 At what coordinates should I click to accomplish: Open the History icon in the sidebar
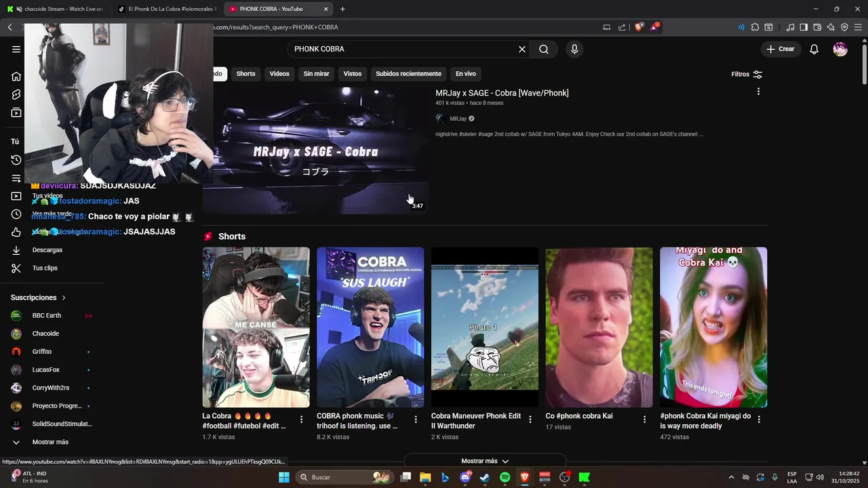16,160
